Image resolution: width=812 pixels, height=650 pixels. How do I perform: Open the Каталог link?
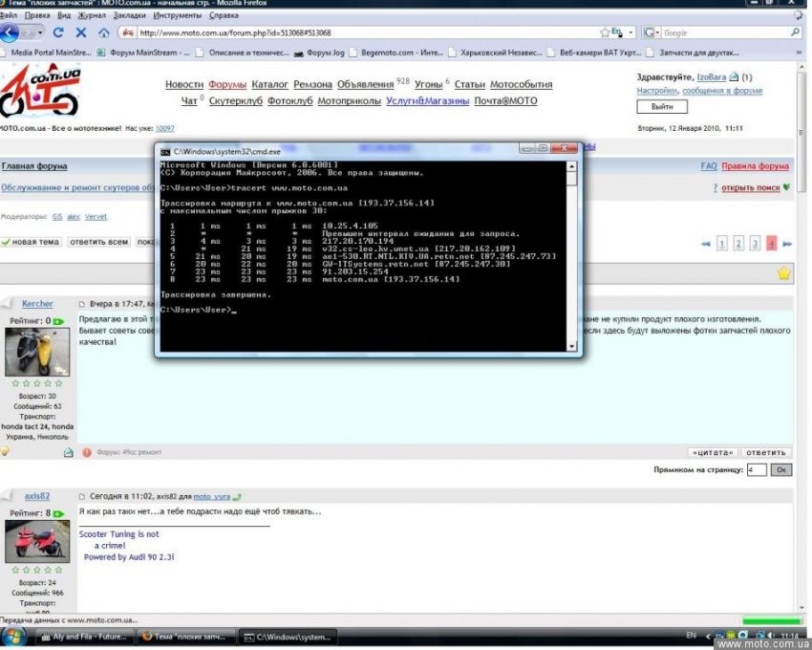(269, 84)
